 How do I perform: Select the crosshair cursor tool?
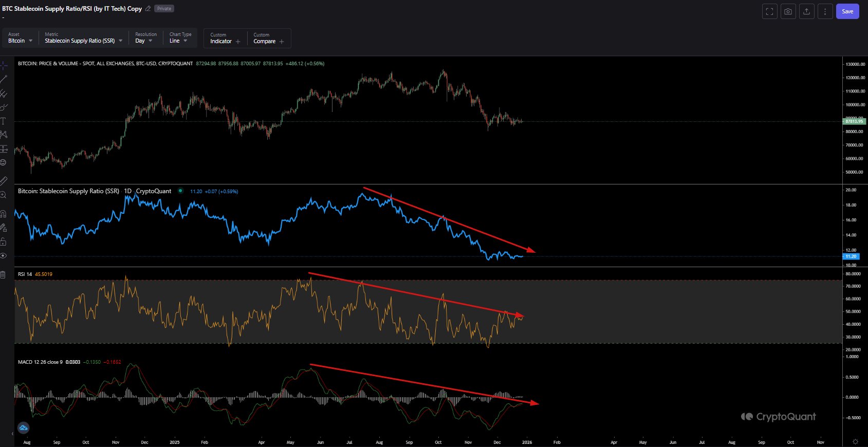click(4, 65)
